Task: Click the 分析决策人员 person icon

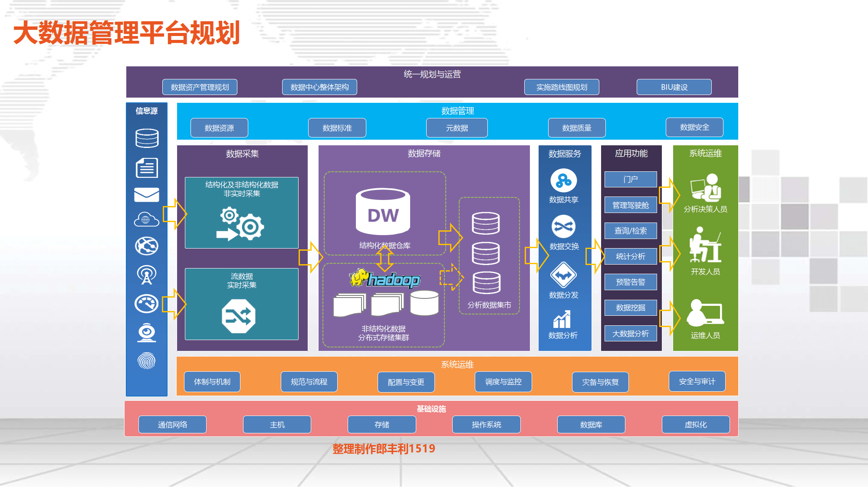Action: pos(706,187)
